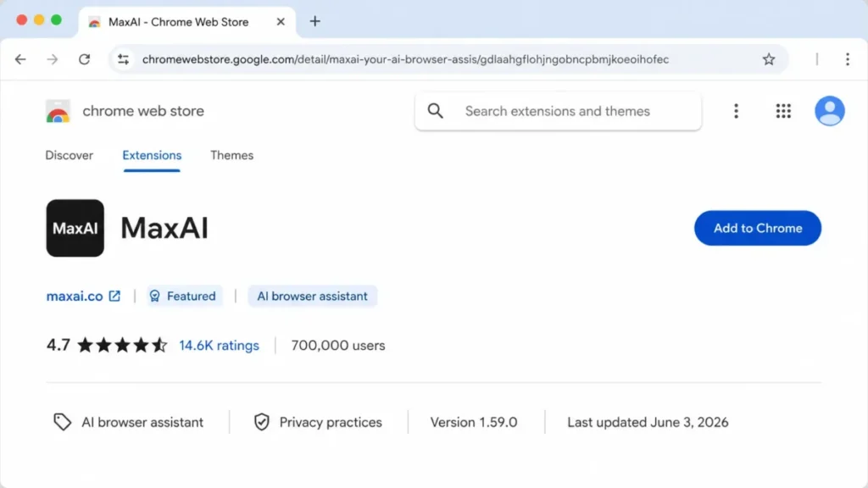Viewport: 868px width, 488px height.
Task: Open the Google apps grid
Action: [x=782, y=111]
